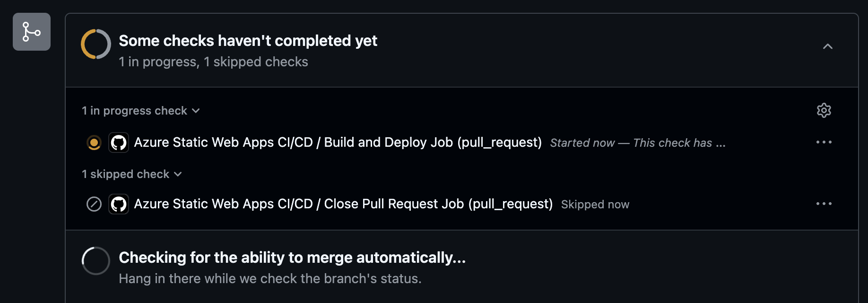Click "Some checks haven't completed yet" heading
868x303 pixels.
(x=248, y=41)
